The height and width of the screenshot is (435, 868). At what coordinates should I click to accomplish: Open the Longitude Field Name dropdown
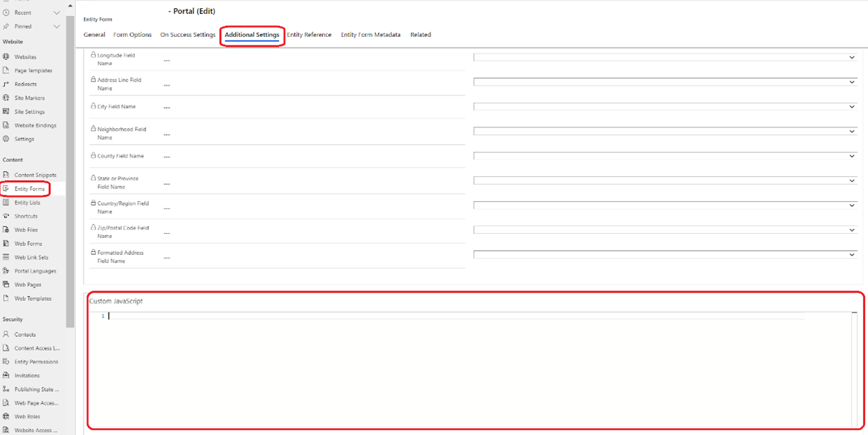(x=665, y=57)
